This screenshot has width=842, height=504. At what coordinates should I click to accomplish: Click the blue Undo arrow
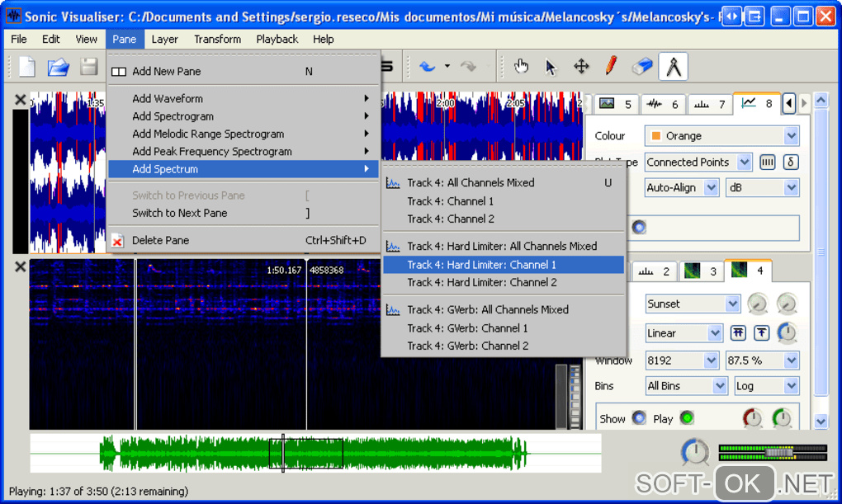click(427, 67)
